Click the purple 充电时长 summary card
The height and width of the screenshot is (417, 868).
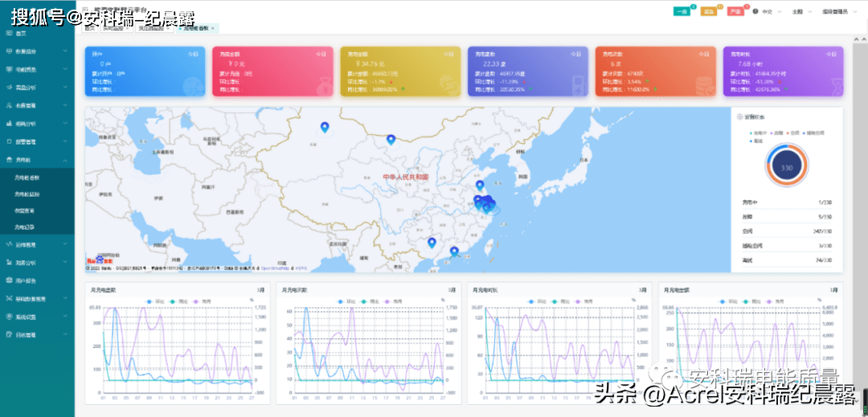click(783, 71)
